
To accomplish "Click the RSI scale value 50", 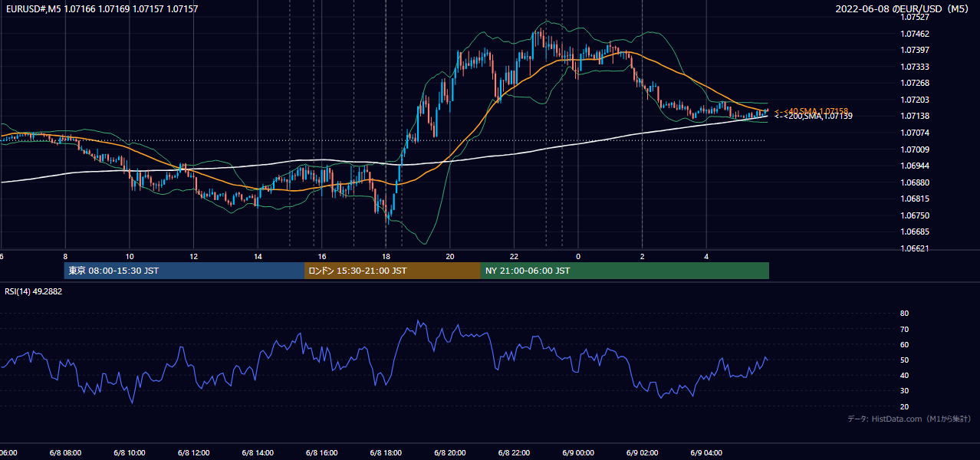I will pyautogui.click(x=904, y=360).
